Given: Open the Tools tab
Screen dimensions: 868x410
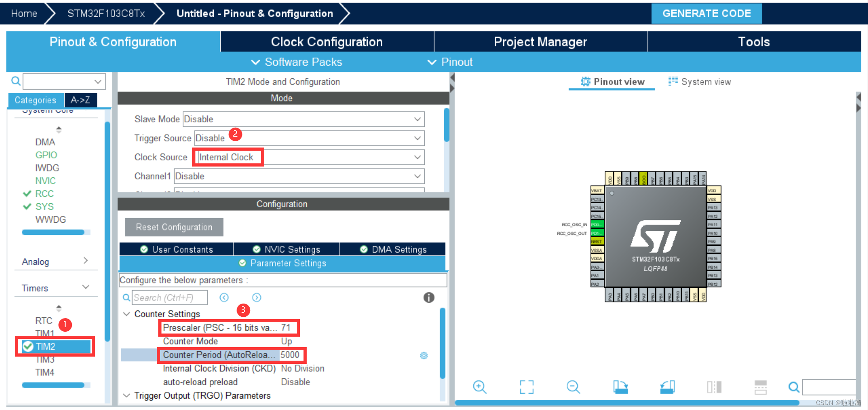Looking at the screenshot, I should tap(754, 42).
